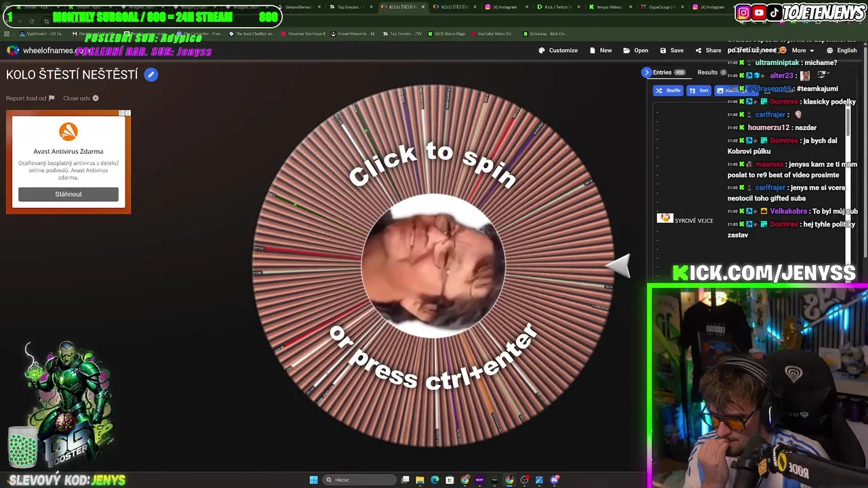Viewport: 868px width, 488px height.
Task: Click maarass username in chat
Action: (769, 164)
